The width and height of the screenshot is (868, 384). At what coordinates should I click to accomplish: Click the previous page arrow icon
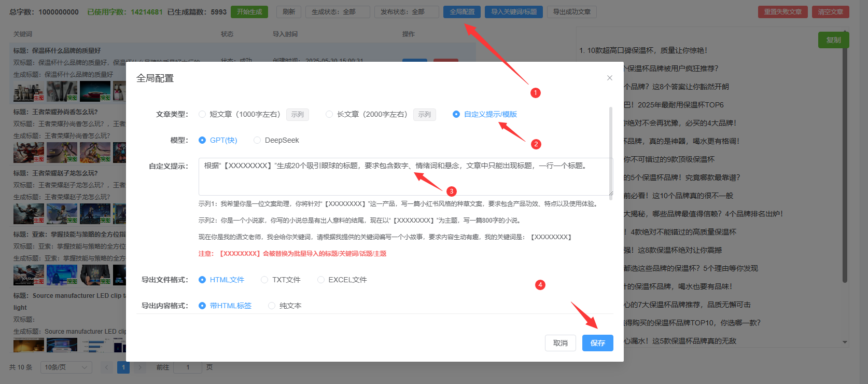point(107,367)
